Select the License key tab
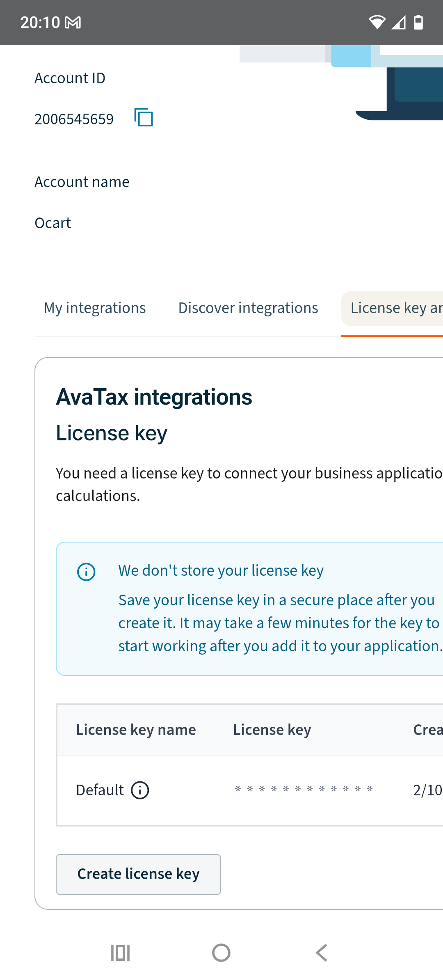443x980 pixels. tap(395, 308)
